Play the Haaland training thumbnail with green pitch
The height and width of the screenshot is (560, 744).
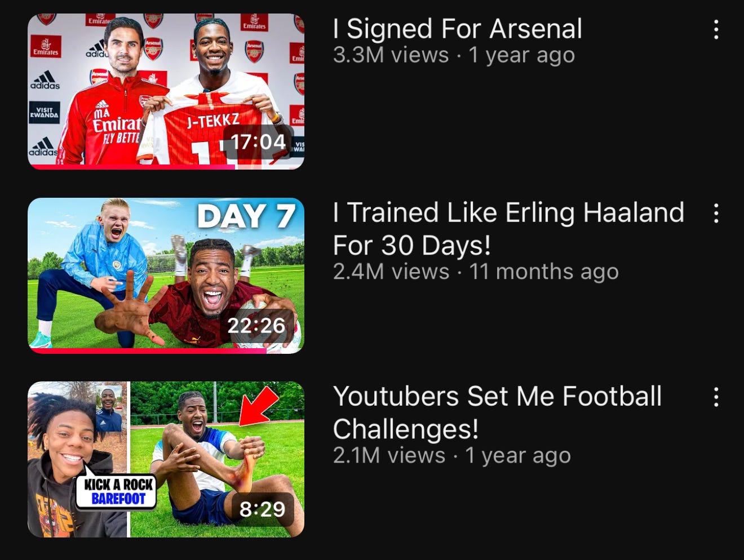coord(166,275)
